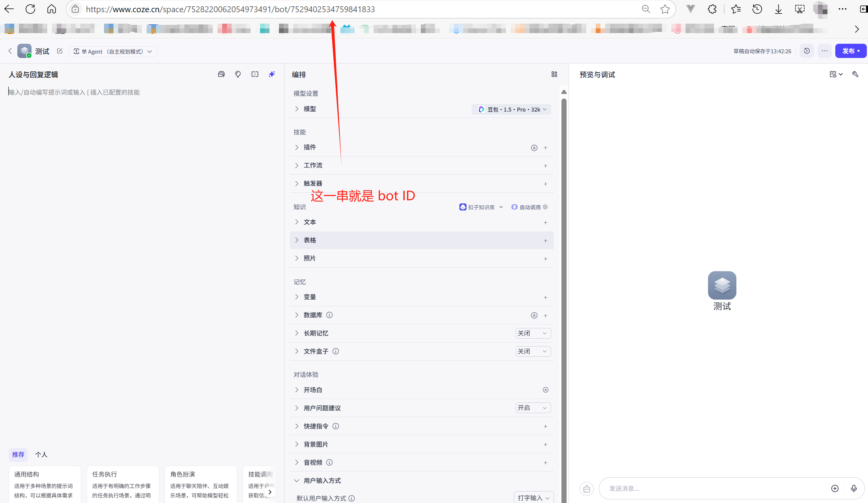
Task: Show next template cards with arrow
Action: pyautogui.click(x=270, y=492)
